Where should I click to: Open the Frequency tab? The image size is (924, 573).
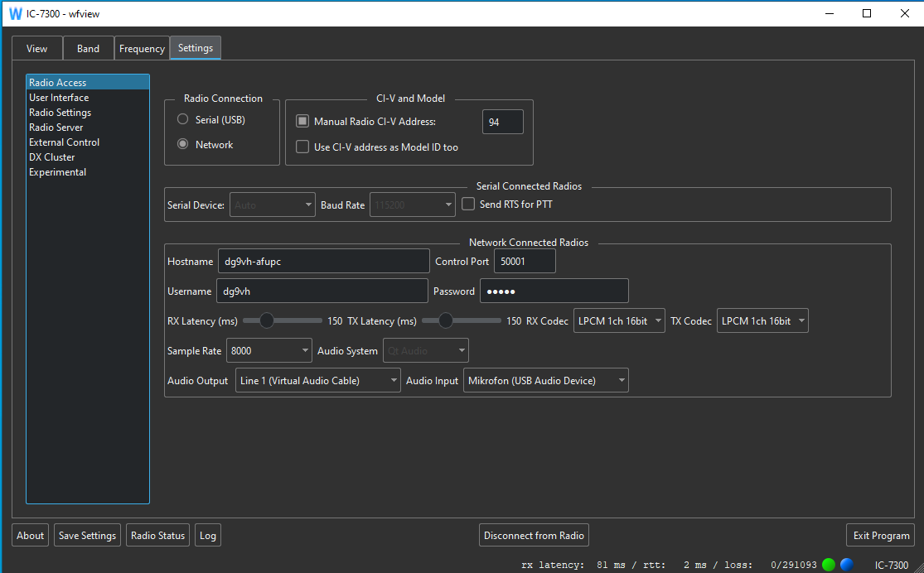142,49
